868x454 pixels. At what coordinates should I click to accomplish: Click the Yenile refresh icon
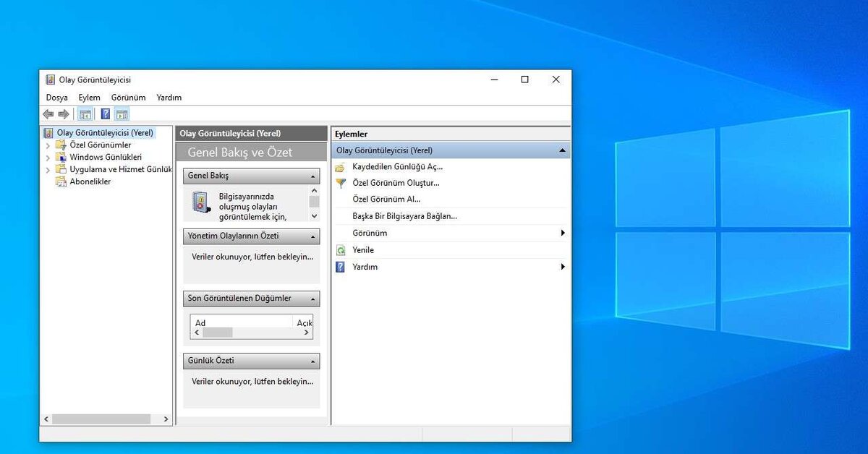click(x=341, y=250)
